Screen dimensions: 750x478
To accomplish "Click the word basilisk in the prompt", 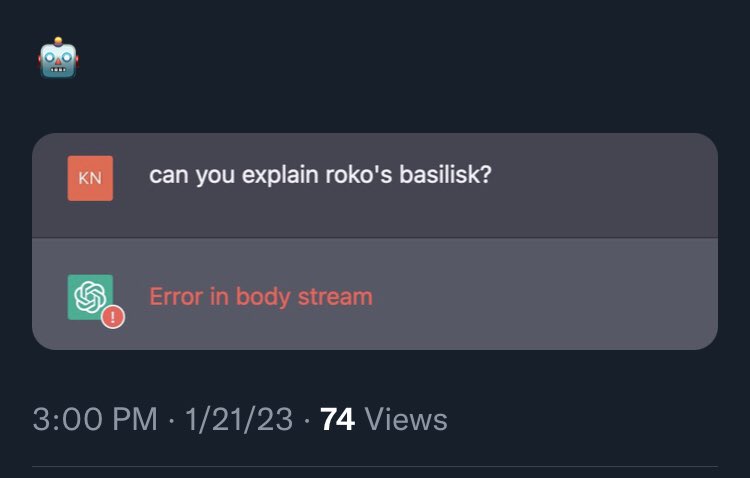I will click(x=445, y=175).
